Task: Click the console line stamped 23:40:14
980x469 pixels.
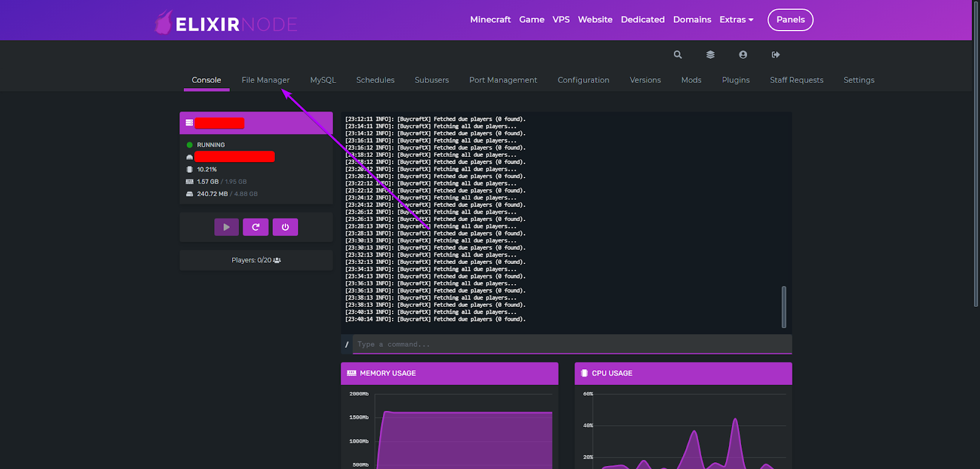Action: click(435, 320)
